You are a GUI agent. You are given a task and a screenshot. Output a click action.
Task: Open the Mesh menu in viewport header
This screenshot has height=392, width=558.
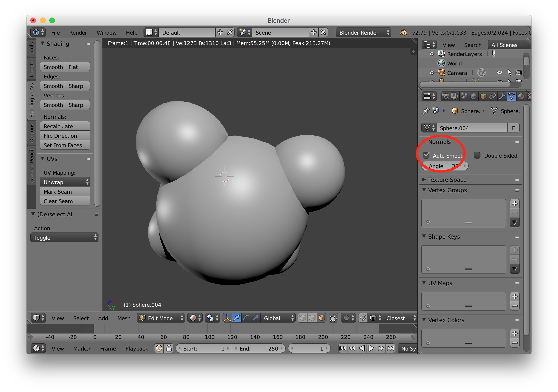pos(124,318)
